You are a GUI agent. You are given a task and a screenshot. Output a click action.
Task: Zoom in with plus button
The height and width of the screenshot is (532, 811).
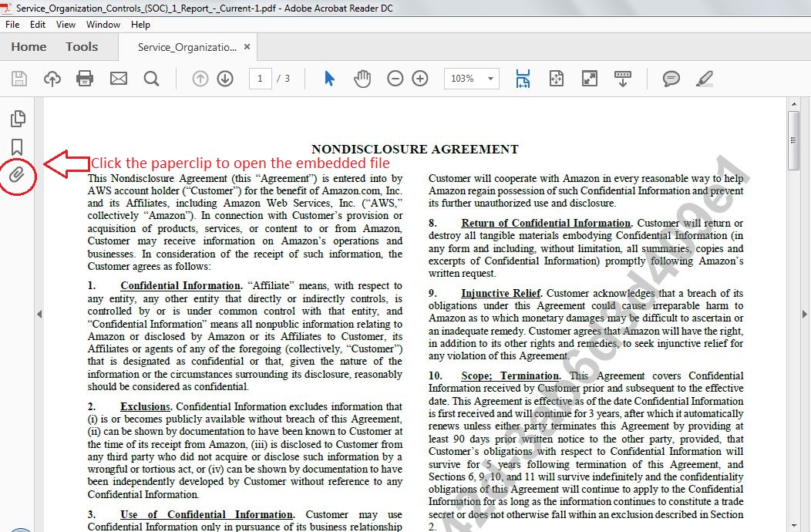coord(420,79)
